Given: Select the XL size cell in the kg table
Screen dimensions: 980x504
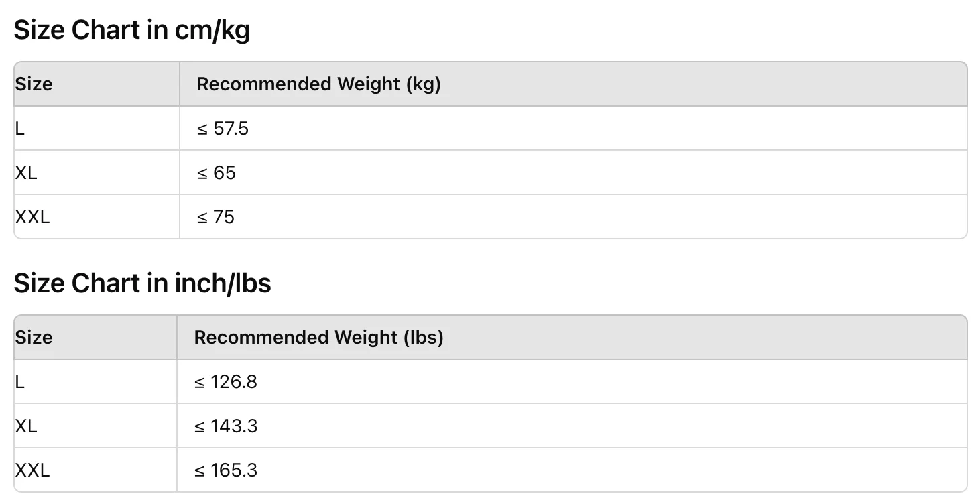Looking at the screenshot, I should 26,173.
